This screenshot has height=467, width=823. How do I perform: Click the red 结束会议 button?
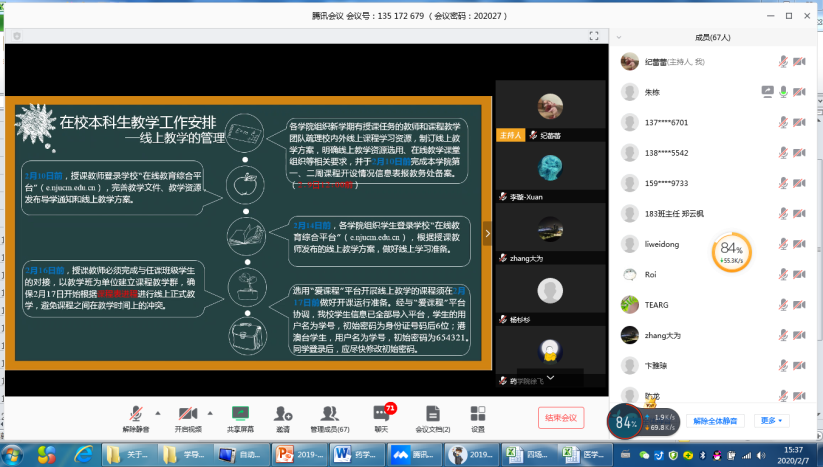[564, 417]
